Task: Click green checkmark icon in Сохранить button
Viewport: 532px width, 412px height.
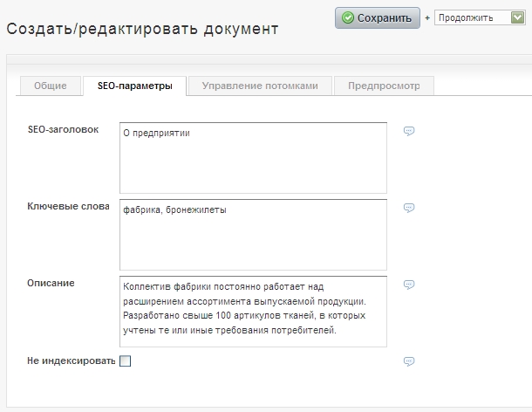Action: (348, 17)
